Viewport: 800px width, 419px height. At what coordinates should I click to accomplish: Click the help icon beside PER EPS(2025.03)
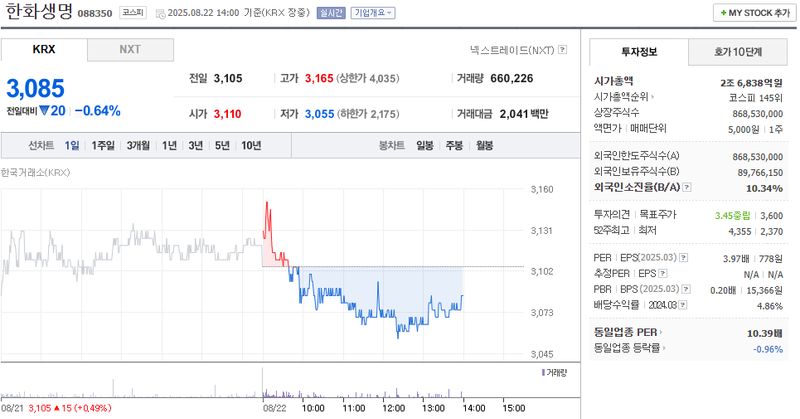click(x=684, y=258)
